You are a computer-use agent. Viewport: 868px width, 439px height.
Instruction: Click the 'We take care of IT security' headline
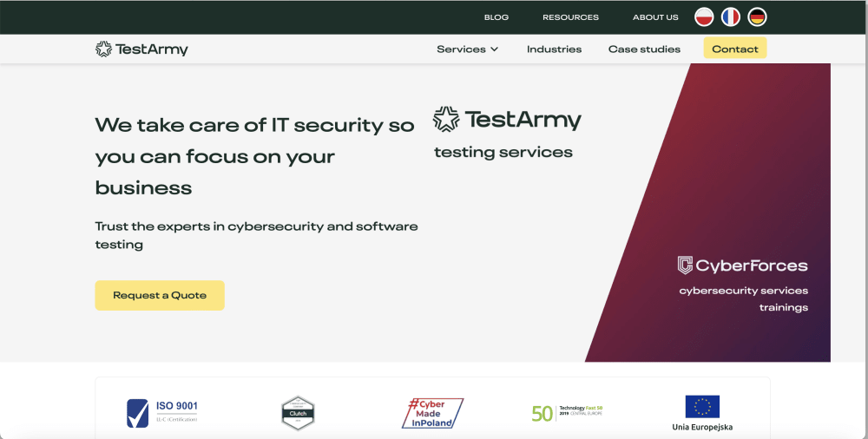click(254, 156)
